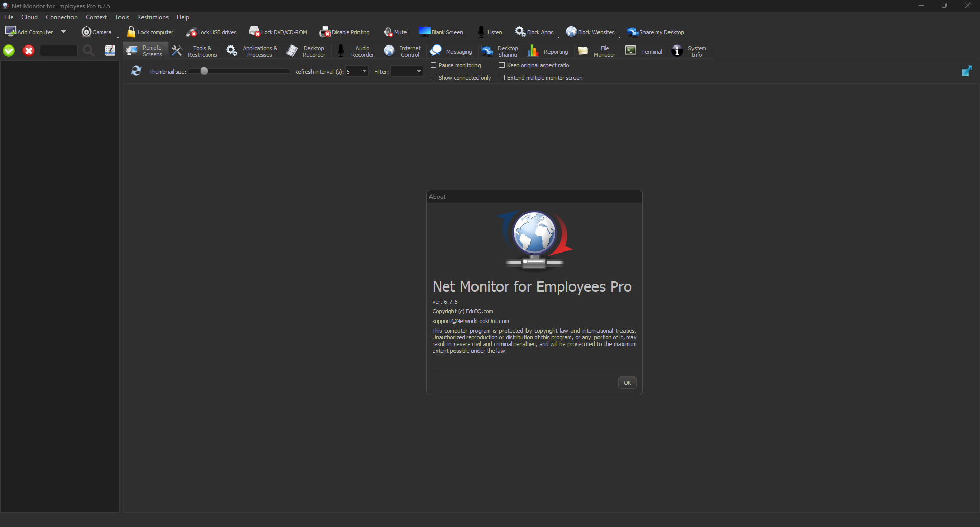Expand the Add Computer dropdown arrow
Image resolution: width=980 pixels, height=527 pixels.
(x=64, y=32)
